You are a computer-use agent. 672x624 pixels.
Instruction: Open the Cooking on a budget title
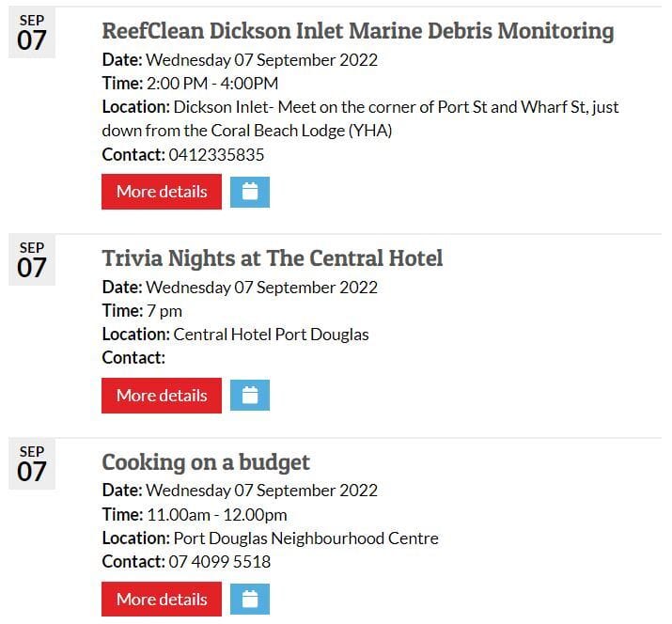point(206,462)
